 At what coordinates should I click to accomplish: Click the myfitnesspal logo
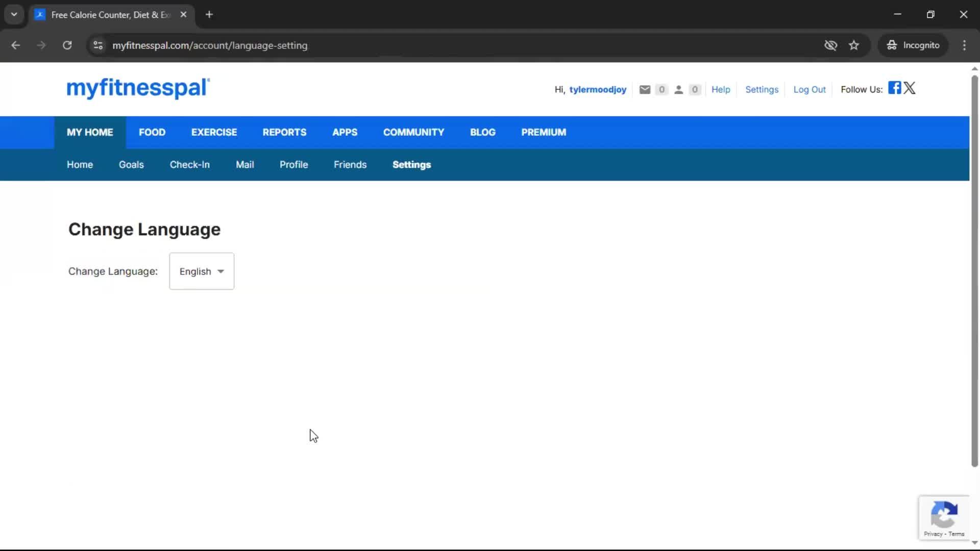(138, 88)
